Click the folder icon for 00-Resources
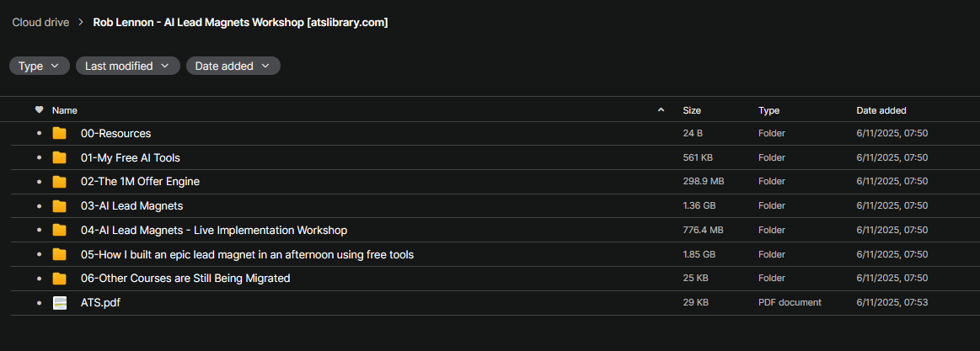The width and height of the screenshot is (980, 351). pos(59,133)
